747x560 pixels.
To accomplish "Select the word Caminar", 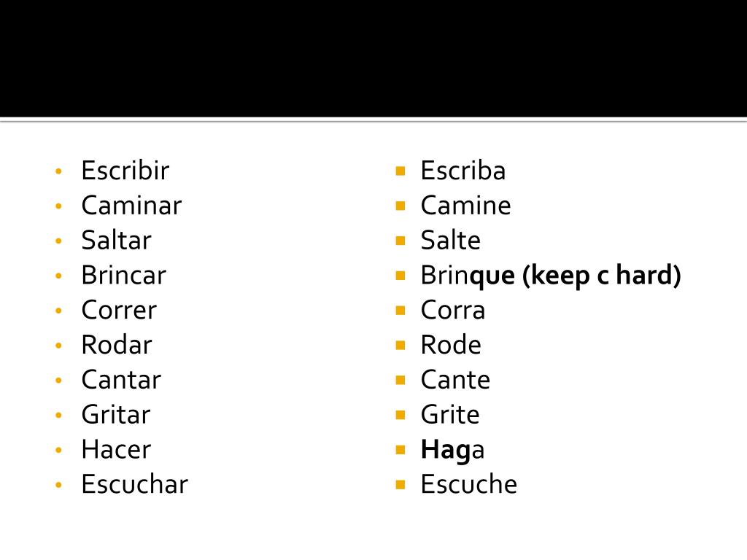I will [131, 205].
